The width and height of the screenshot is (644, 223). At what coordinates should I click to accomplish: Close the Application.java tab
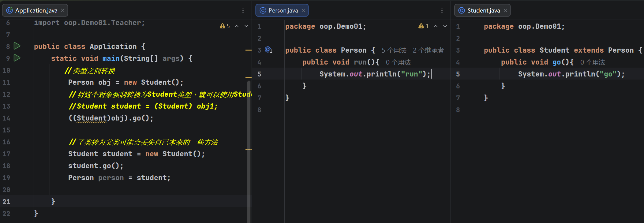tap(63, 10)
